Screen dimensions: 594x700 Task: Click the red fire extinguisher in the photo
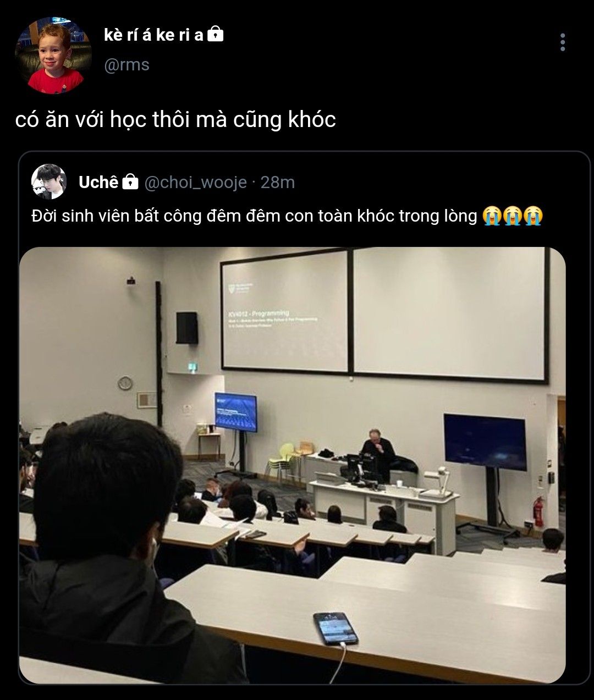[x=538, y=512]
